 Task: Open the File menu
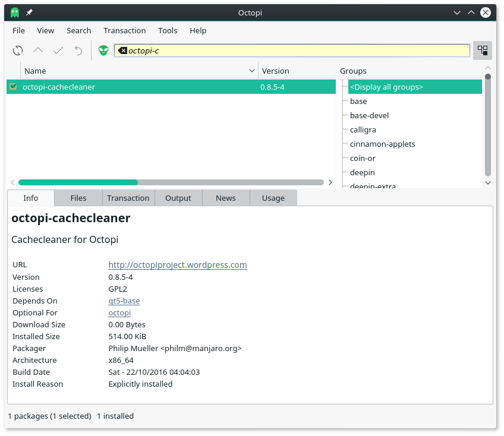(18, 30)
